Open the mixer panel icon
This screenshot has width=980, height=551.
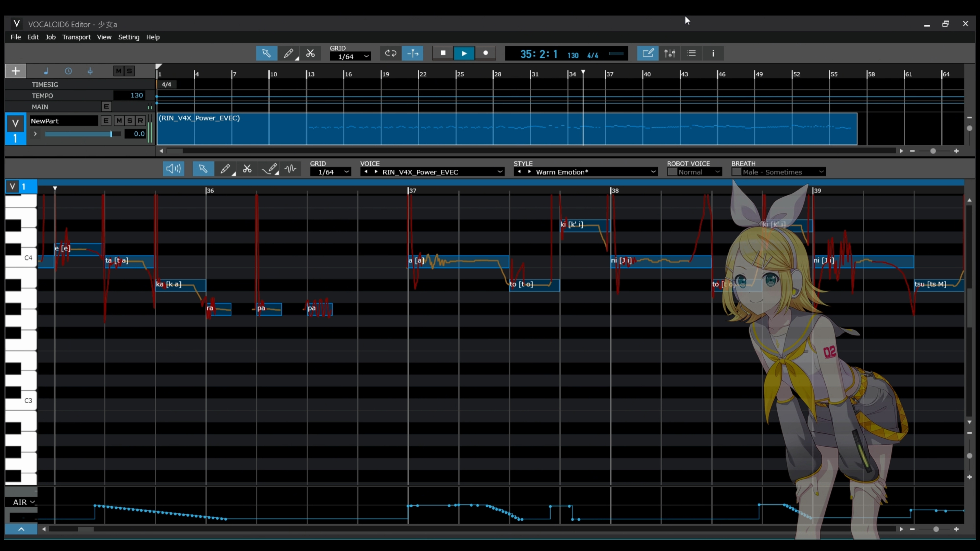670,53
